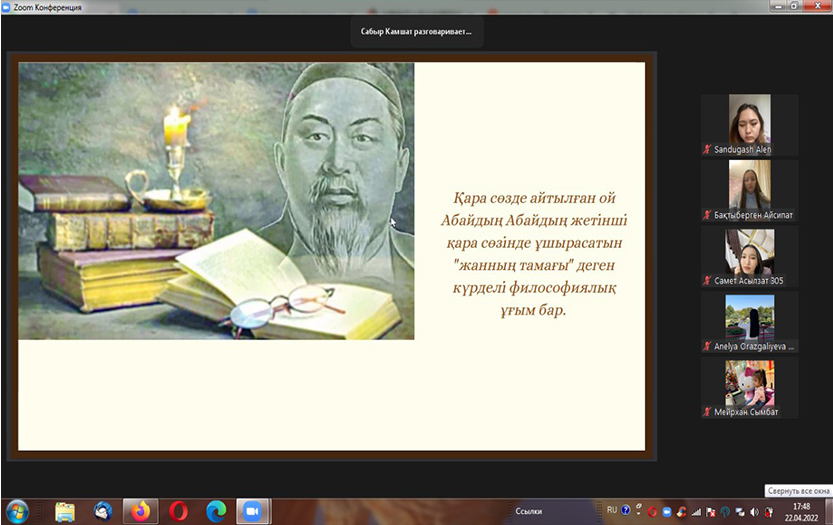Select the Самет Асылзат 305 participant video
Screen dimensions: 833x525
tap(749, 252)
